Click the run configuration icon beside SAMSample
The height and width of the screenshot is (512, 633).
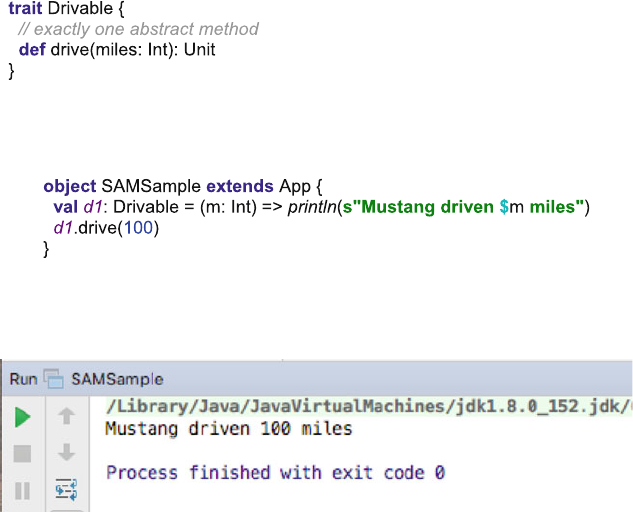click(x=54, y=379)
